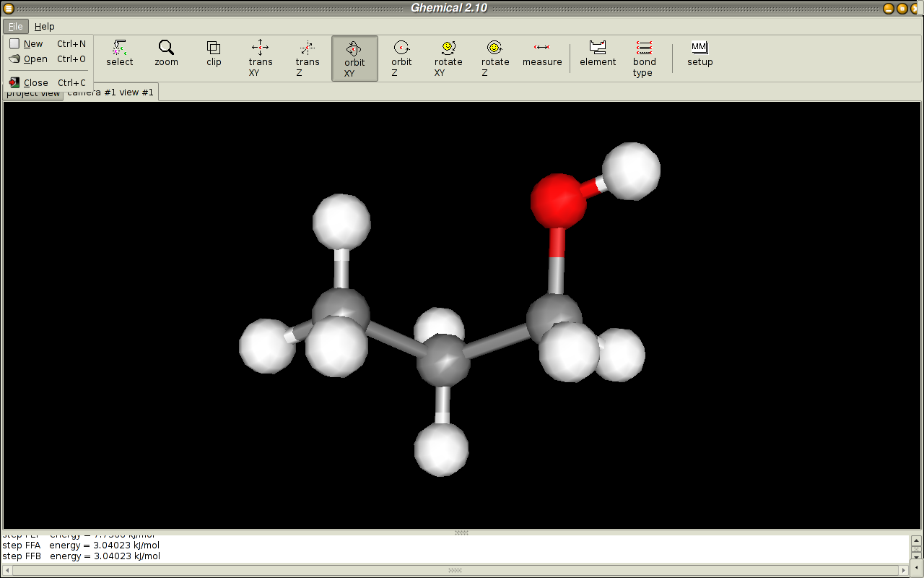Image resolution: width=924 pixels, height=578 pixels.
Task: Pick the trans XY tool
Action: (x=261, y=58)
